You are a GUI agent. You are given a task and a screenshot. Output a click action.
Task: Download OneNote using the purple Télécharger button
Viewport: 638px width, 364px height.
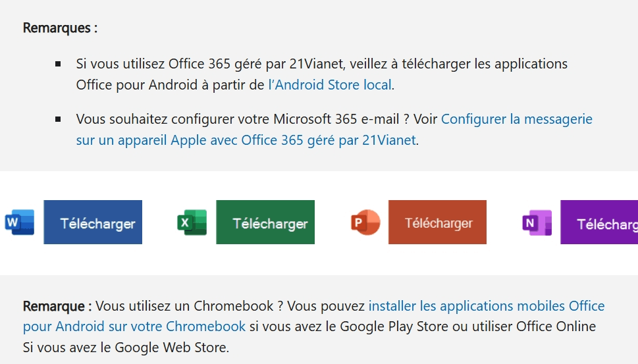click(x=599, y=222)
